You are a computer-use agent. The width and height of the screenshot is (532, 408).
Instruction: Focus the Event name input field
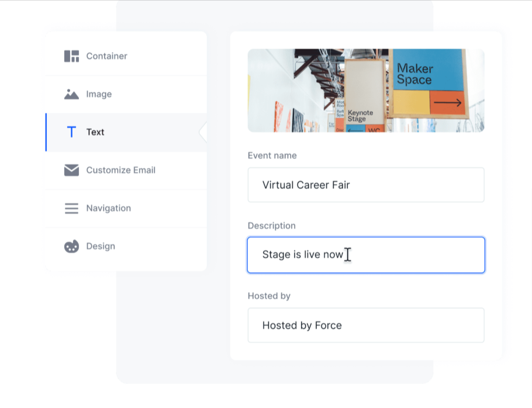[366, 185]
